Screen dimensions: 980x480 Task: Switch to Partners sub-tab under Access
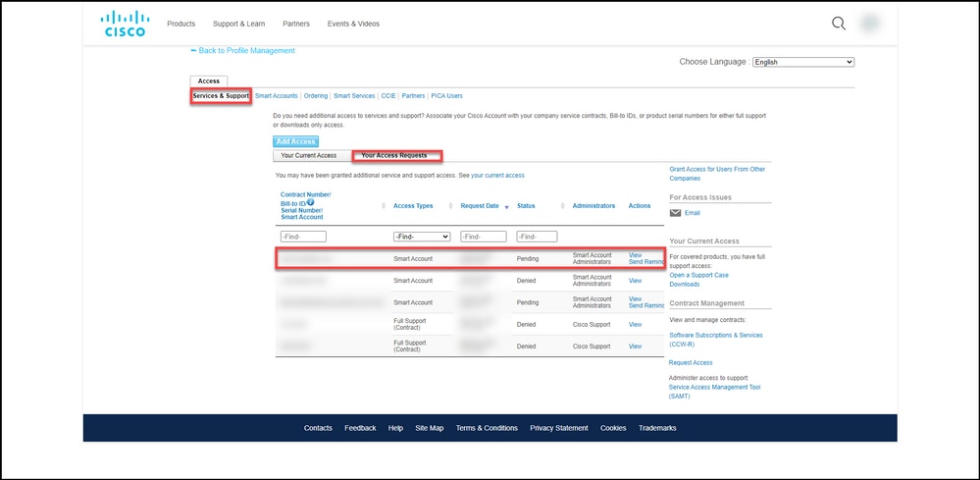pyautogui.click(x=413, y=96)
